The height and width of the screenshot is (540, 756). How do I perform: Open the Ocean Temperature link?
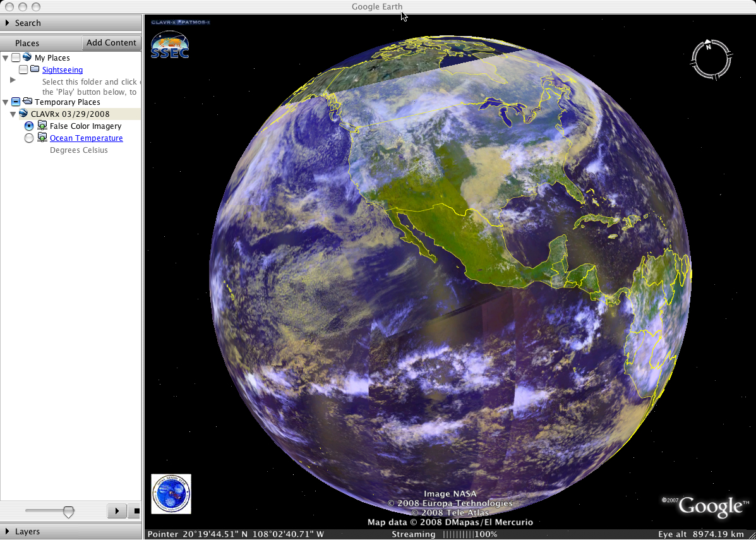[87, 138]
